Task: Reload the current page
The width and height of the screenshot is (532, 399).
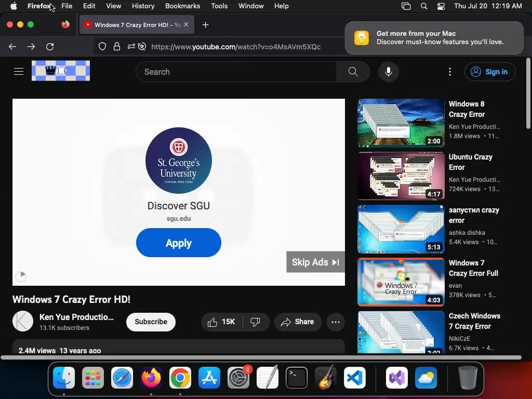Action: [x=50, y=46]
